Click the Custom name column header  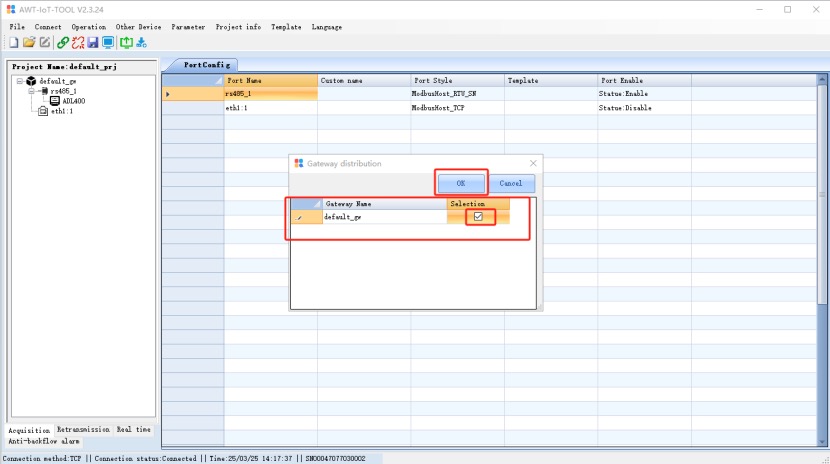point(364,80)
